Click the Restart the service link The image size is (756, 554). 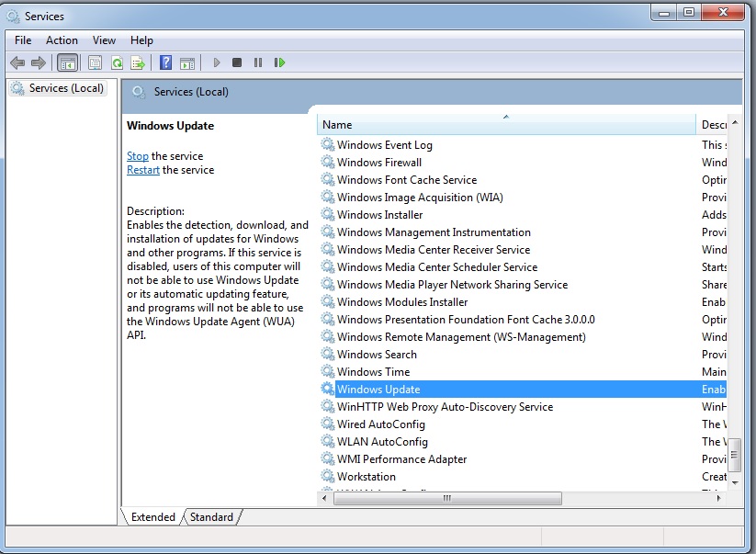tap(143, 170)
